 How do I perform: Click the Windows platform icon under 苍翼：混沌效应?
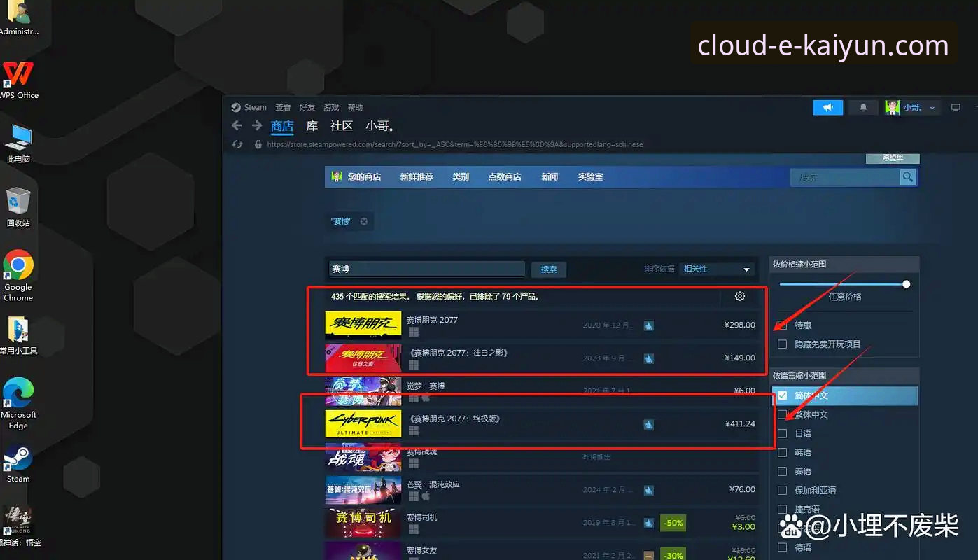tap(413, 496)
